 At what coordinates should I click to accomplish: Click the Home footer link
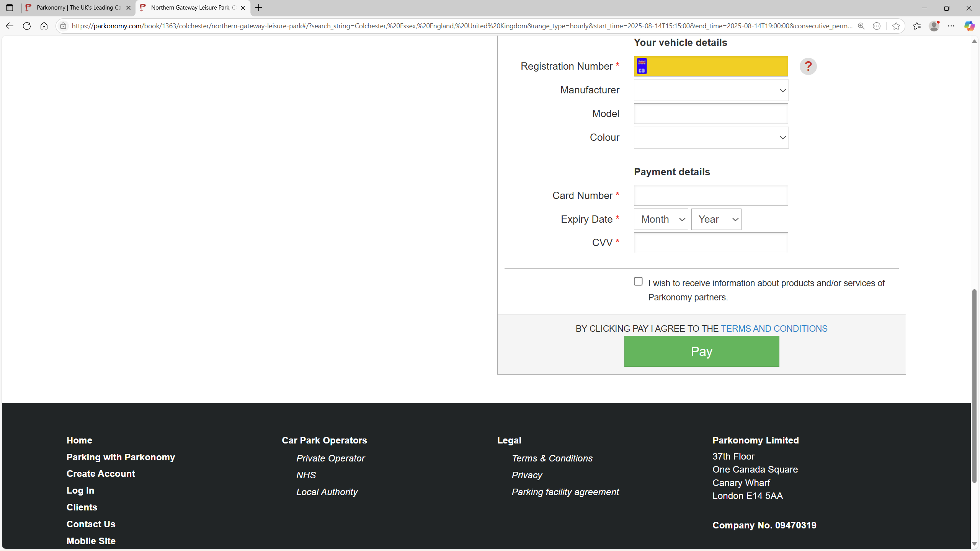pos(79,440)
